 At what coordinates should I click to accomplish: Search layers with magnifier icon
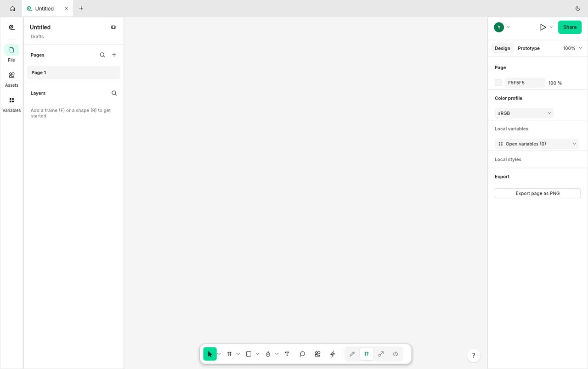114,93
